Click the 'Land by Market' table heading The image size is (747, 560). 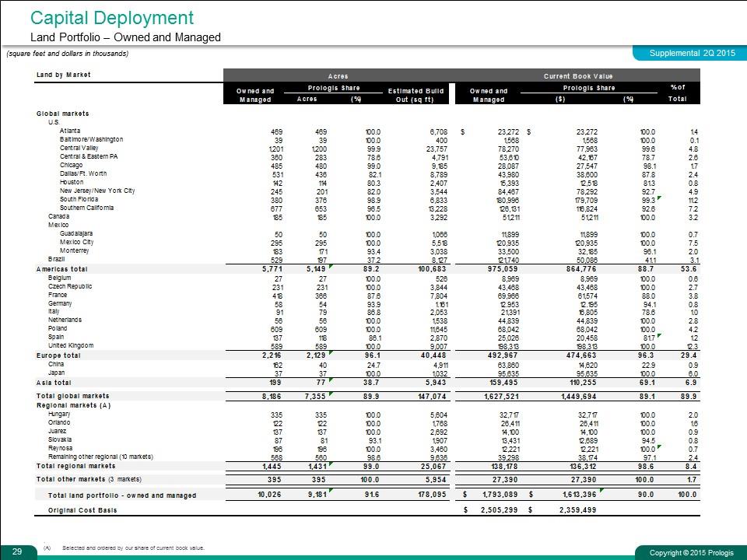(63, 75)
